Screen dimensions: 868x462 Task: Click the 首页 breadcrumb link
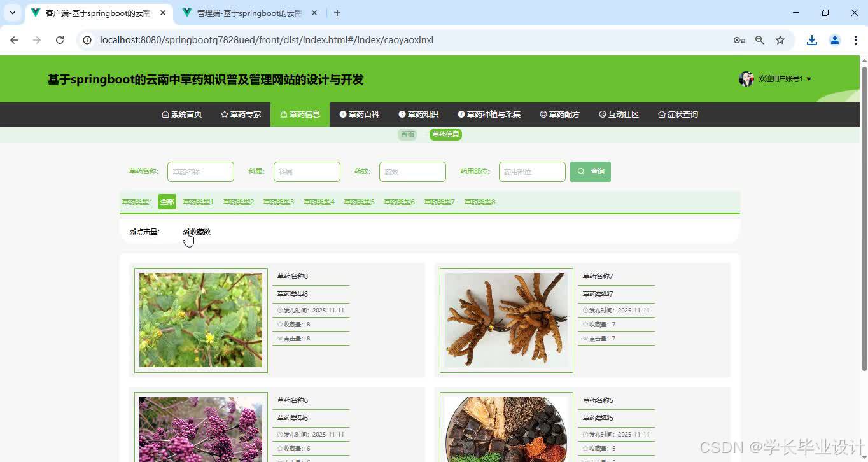coord(407,134)
